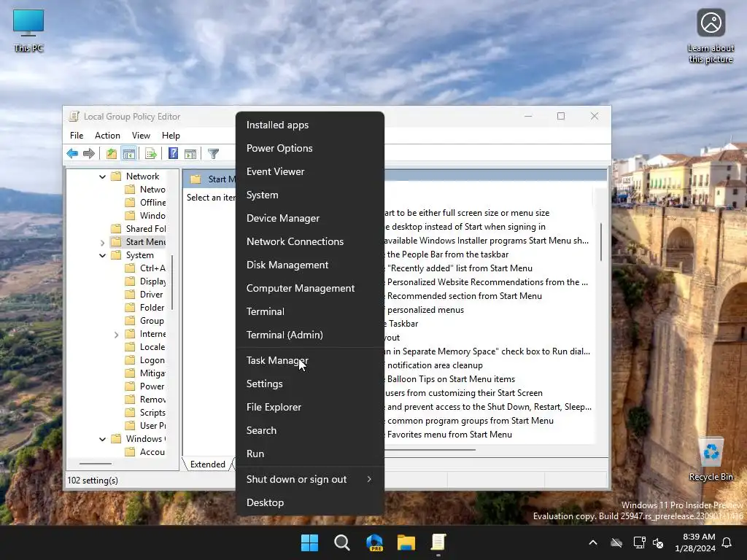Open the Help toolbar icon with question mark
Screen dimensions: 747x560
(x=173, y=153)
